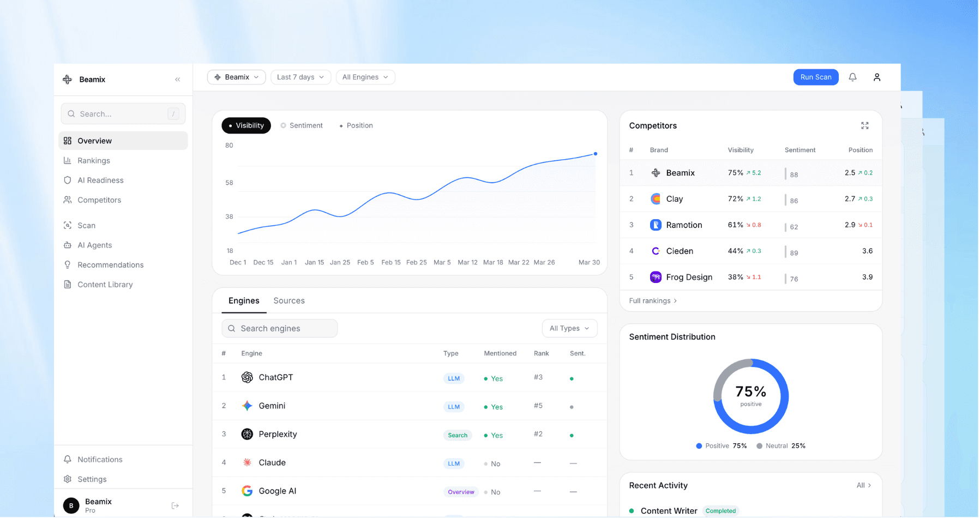Click Cieden's 3.6 position value
This screenshot has height=518, width=980.
pos(868,251)
